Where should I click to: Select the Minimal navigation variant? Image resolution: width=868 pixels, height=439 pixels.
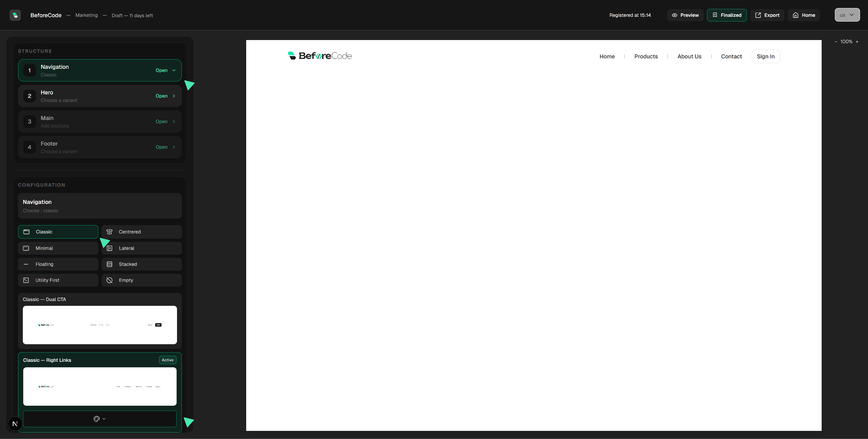coord(58,248)
